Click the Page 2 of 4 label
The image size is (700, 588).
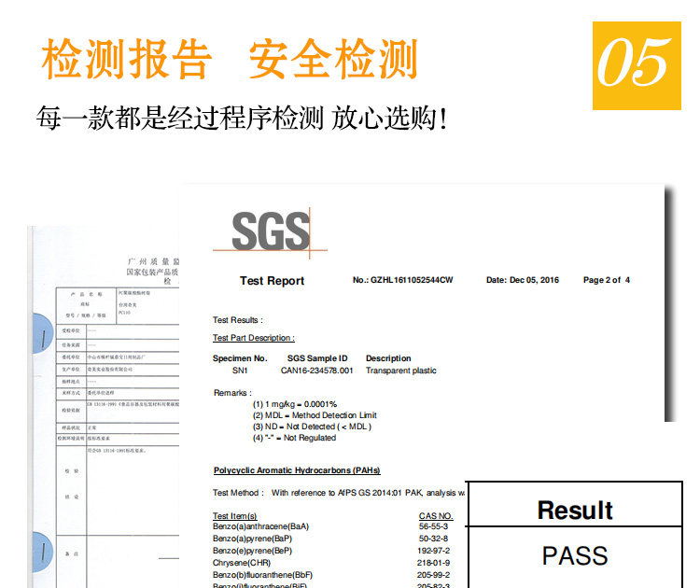click(x=607, y=280)
